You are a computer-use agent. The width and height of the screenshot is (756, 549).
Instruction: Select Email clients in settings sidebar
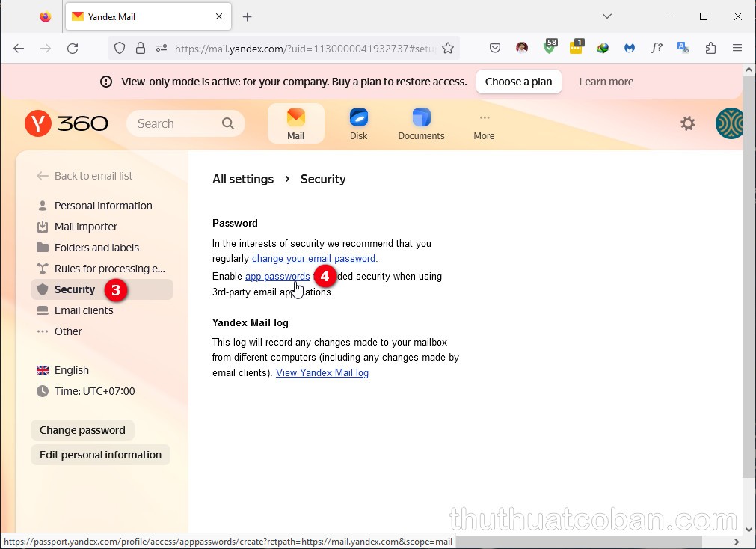click(84, 310)
